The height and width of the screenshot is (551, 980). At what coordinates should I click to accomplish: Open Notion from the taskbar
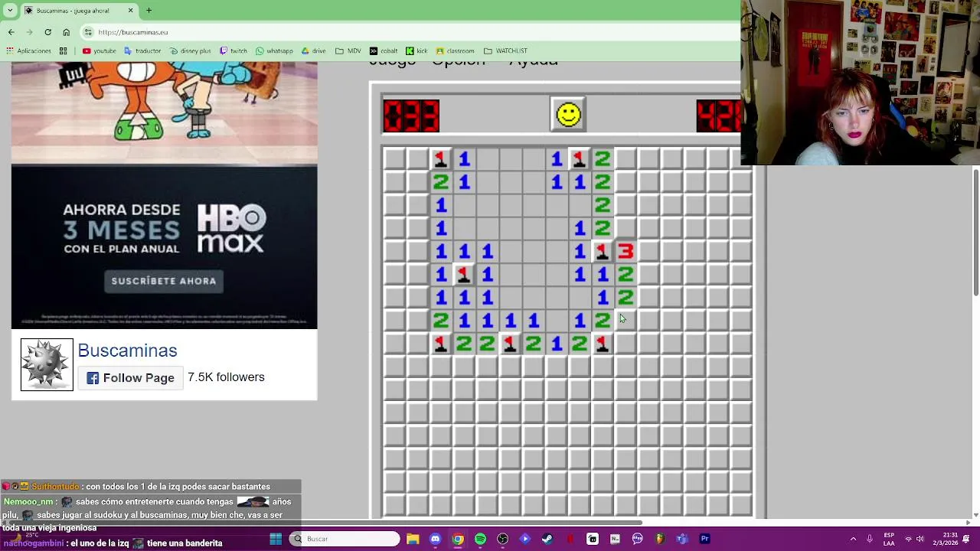(x=615, y=539)
